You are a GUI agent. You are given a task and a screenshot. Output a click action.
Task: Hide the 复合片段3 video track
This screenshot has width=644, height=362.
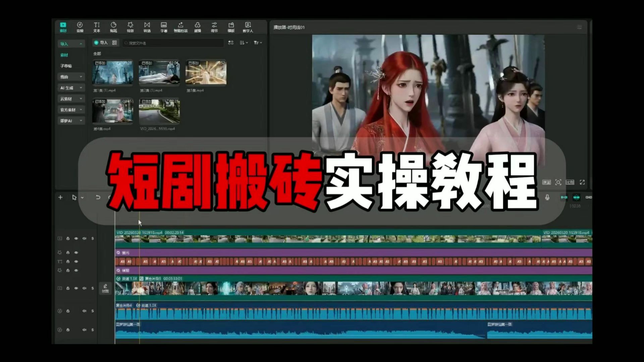pyautogui.click(x=76, y=288)
